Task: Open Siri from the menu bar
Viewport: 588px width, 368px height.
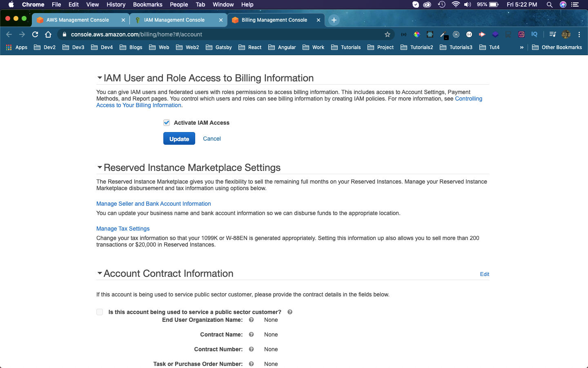Action: tap(563, 4)
